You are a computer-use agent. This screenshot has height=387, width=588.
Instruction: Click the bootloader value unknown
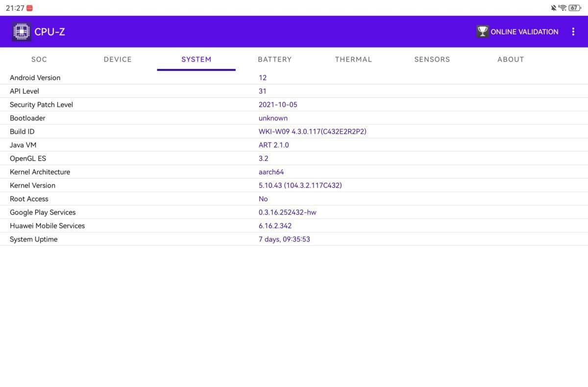pos(273,118)
